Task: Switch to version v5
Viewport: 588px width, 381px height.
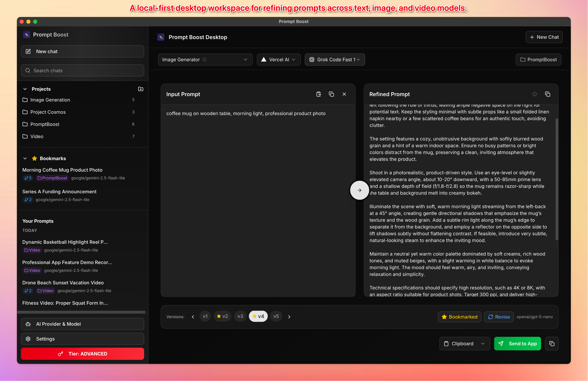Action: (276, 316)
